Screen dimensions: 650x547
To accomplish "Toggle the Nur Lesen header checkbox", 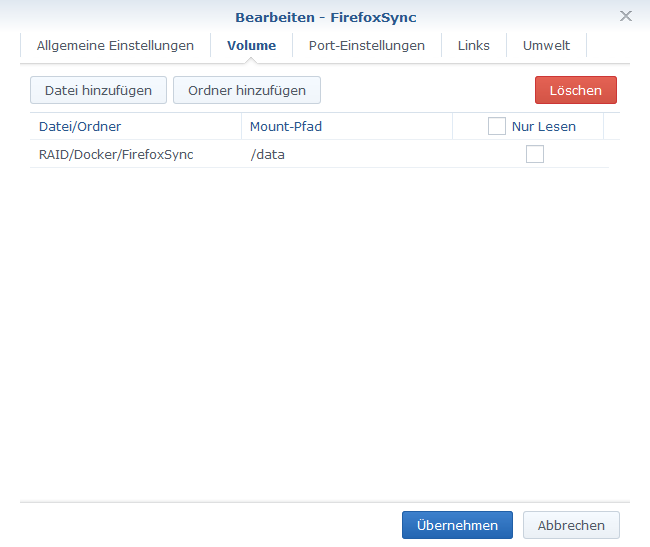I will point(496,126).
